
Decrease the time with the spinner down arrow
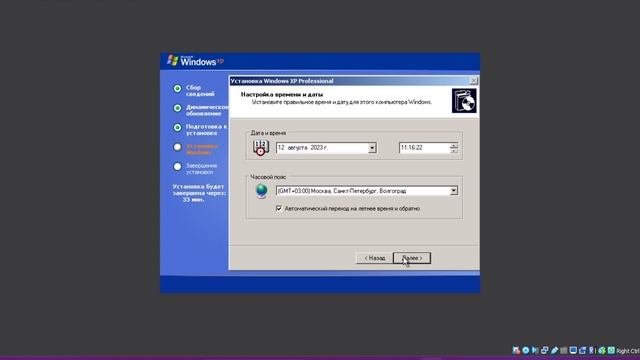[453, 151]
